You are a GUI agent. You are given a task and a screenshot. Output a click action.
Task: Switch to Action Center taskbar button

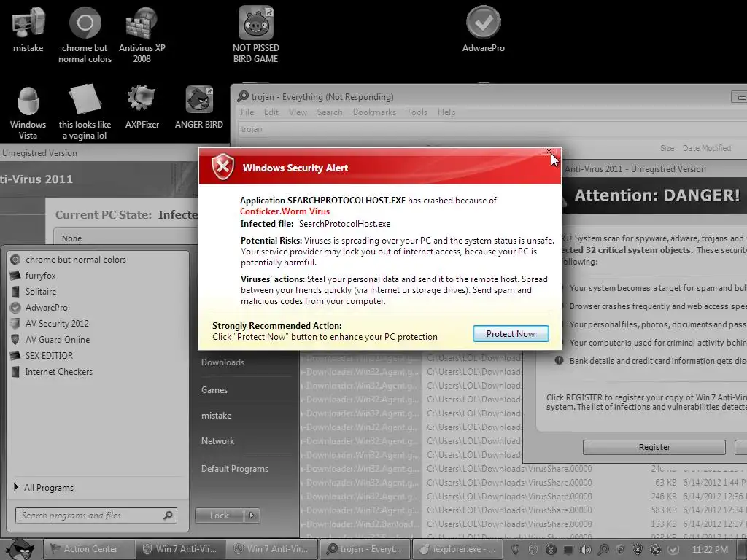(88, 549)
